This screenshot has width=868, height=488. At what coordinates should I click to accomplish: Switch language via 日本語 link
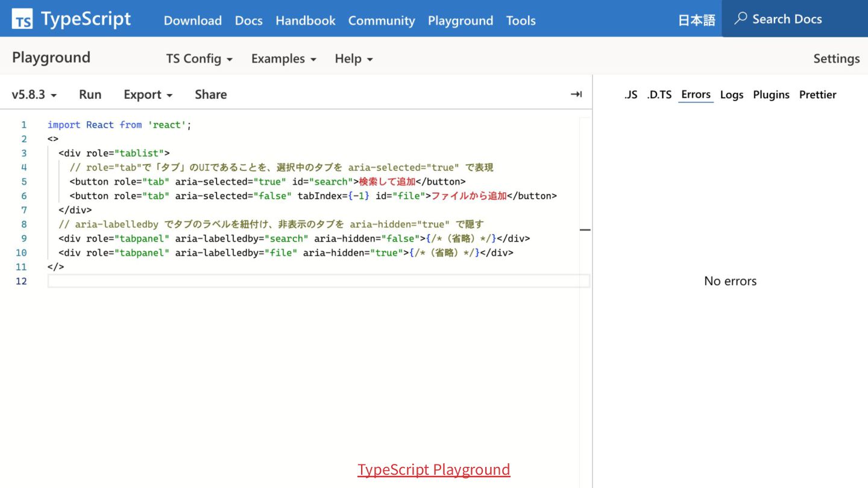tap(696, 20)
